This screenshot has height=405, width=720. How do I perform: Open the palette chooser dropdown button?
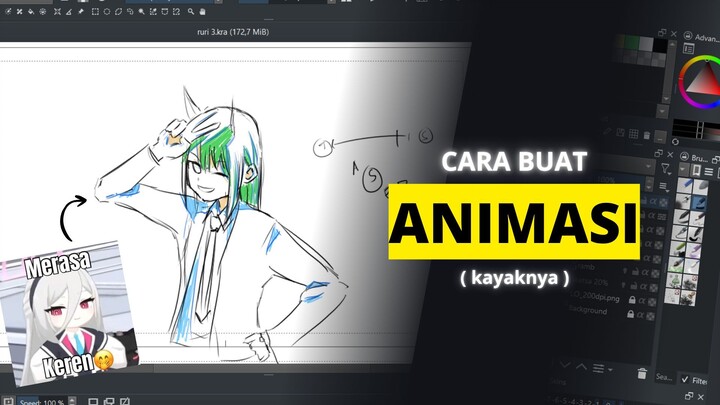click(x=662, y=111)
